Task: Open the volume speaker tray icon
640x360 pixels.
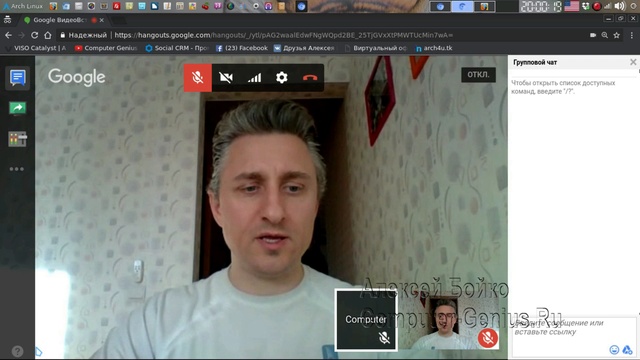Action: pyautogui.click(x=620, y=6)
